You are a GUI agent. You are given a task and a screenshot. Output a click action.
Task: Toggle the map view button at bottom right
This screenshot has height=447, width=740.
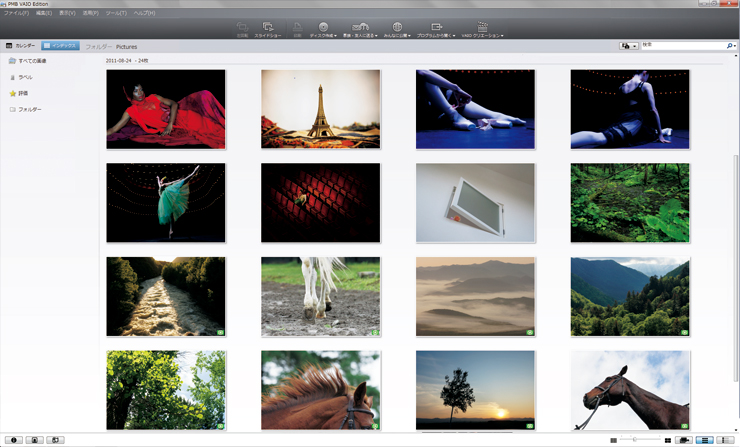coord(684,440)
